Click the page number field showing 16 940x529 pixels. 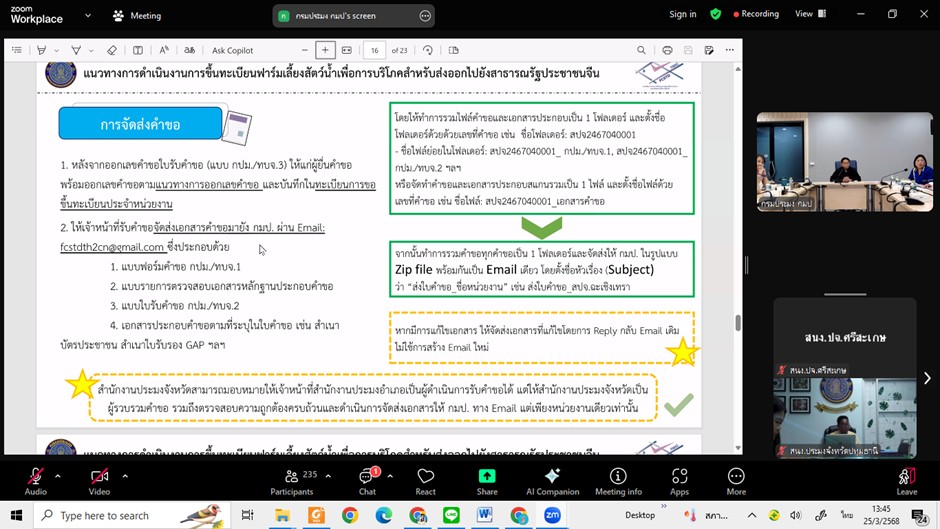pos(374,50)
